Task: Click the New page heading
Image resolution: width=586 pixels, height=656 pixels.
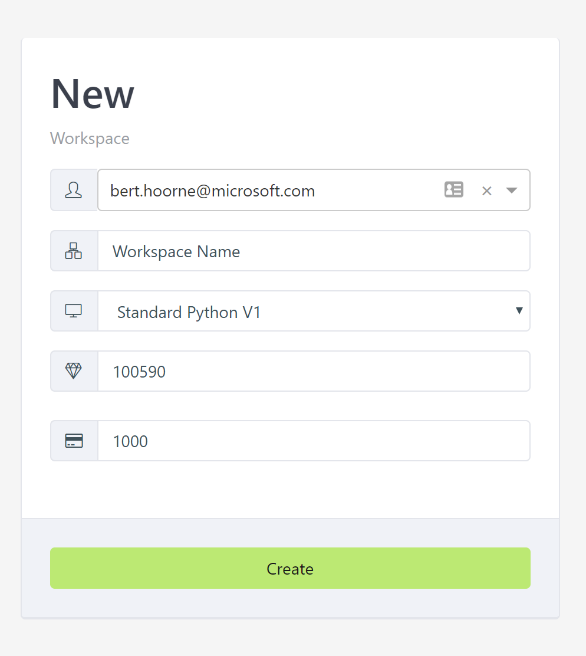Action: click(x=92, y=94)
